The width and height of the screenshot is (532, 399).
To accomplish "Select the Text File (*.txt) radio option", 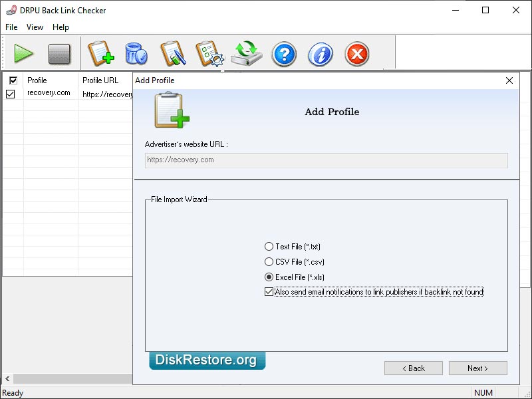I will 269,247.
